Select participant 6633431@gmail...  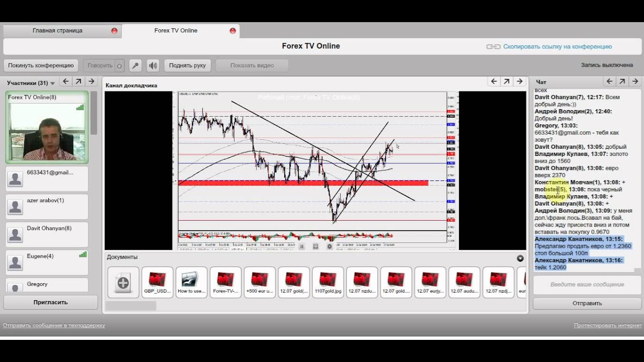click(x=47, y=179)
